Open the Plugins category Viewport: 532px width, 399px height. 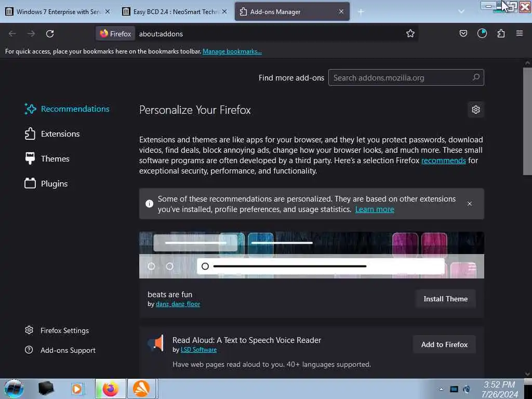46,183
